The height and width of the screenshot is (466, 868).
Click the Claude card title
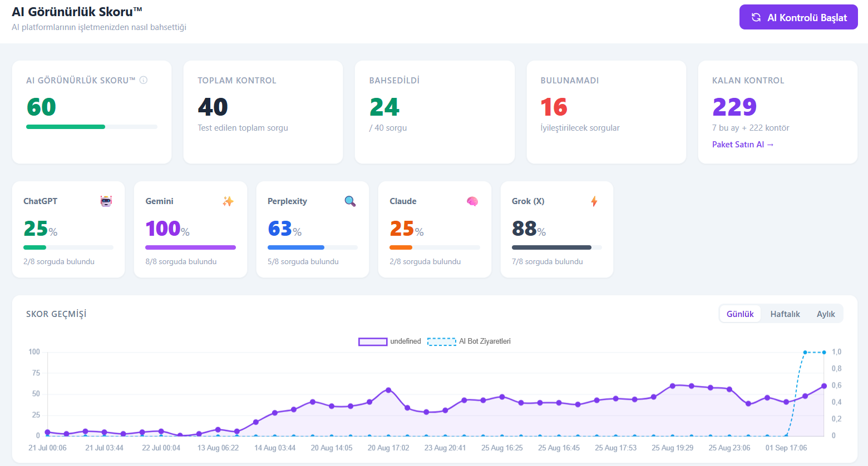click(403, 201)
